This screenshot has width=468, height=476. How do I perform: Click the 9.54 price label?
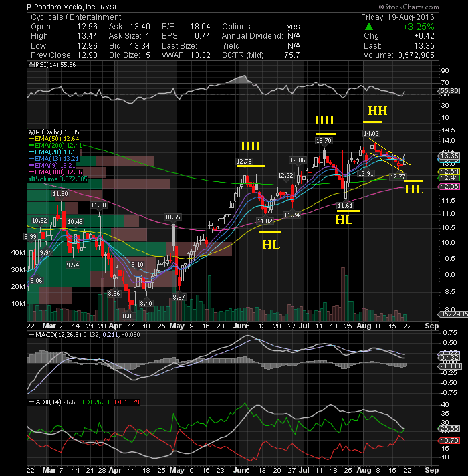pos(72,265)
